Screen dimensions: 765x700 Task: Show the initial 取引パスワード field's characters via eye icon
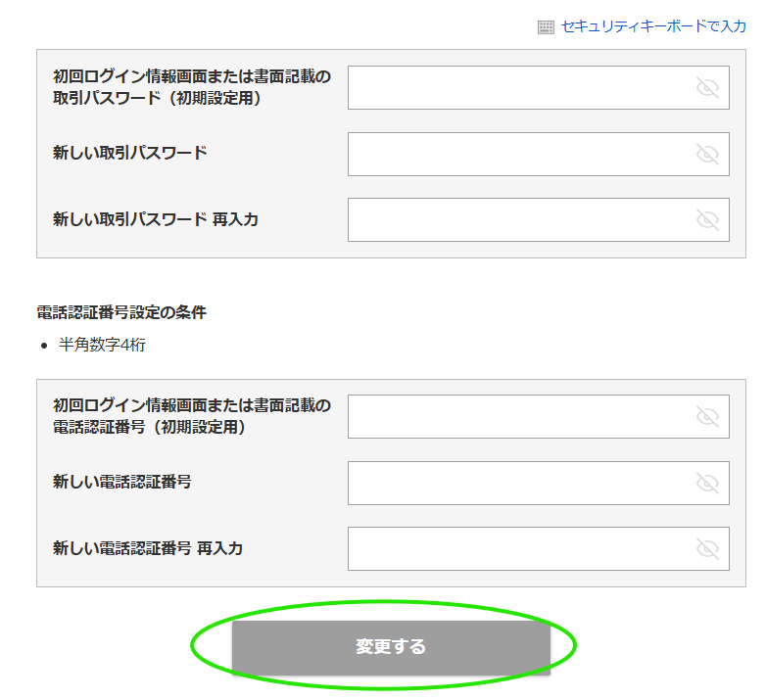(x=707, y=88)
